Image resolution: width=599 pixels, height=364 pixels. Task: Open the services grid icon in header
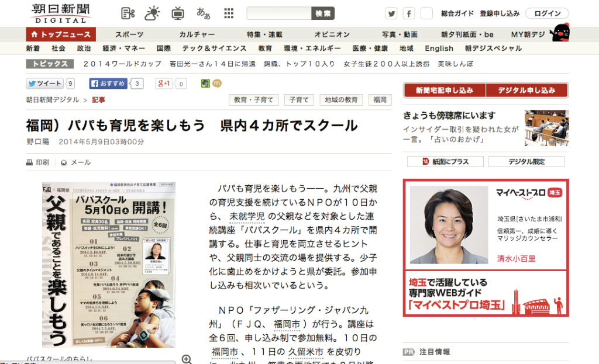point(228,12)
